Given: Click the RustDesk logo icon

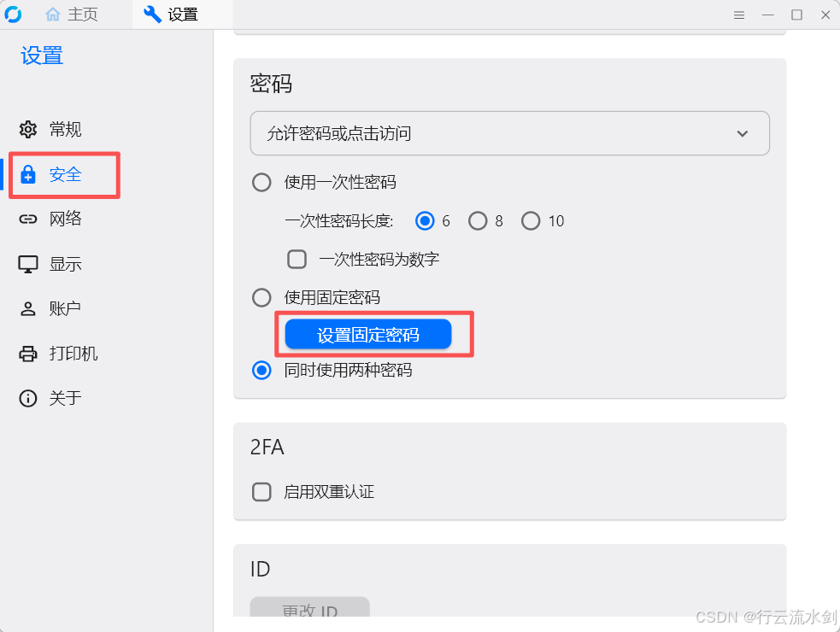Looking at the screenshot, I should [x=13, y=15].
